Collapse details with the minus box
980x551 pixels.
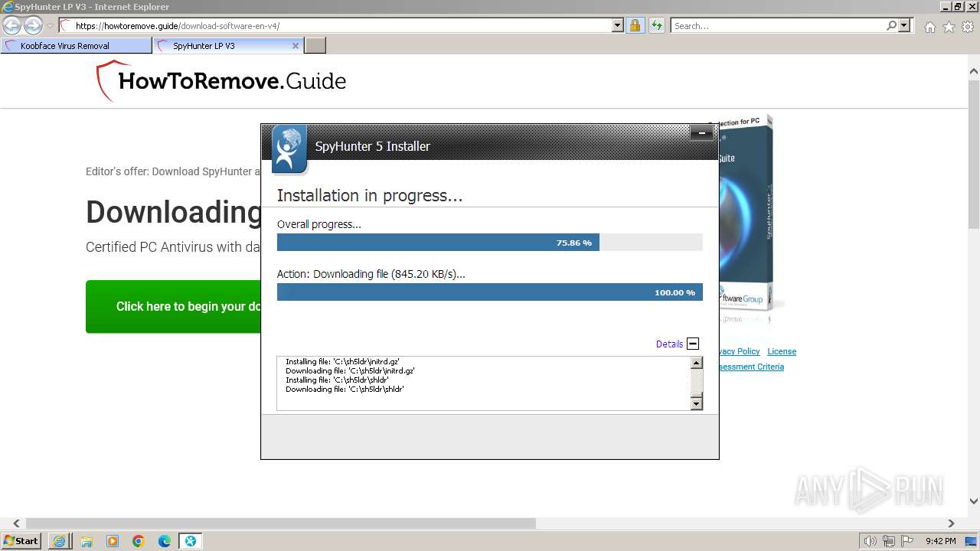tap(693, 344)
